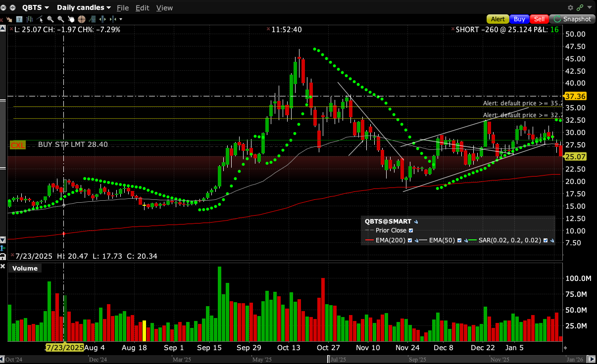Viewport: 597px width, 364px height.
Task: Enable the crosshair cursor tool
Action: coord(82,19)
